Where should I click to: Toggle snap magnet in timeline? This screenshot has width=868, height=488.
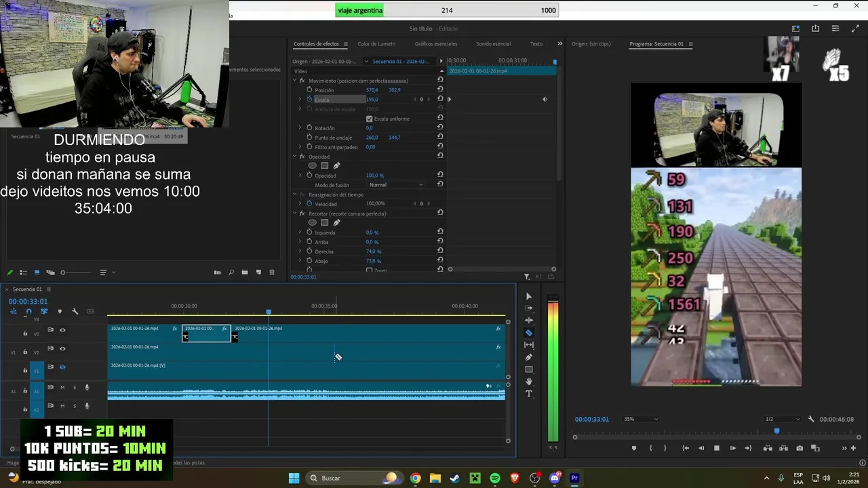tap(28, 312)
